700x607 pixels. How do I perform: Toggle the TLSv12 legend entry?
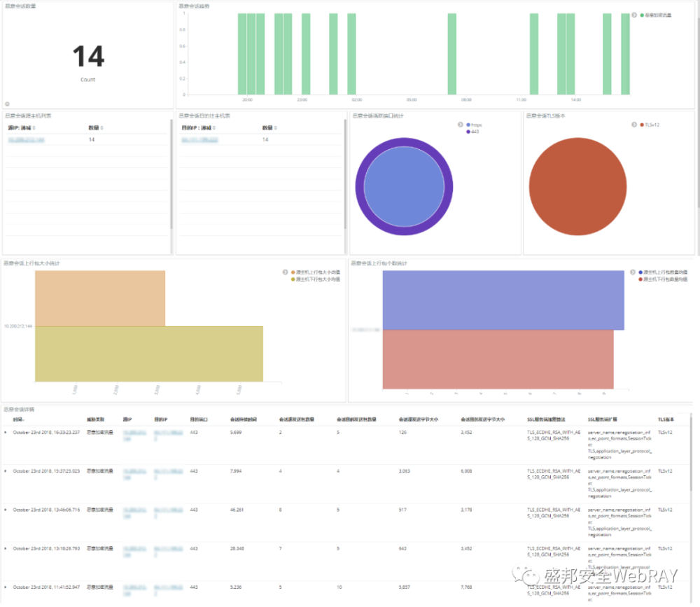pyautogui.click(x=650, y=125)
